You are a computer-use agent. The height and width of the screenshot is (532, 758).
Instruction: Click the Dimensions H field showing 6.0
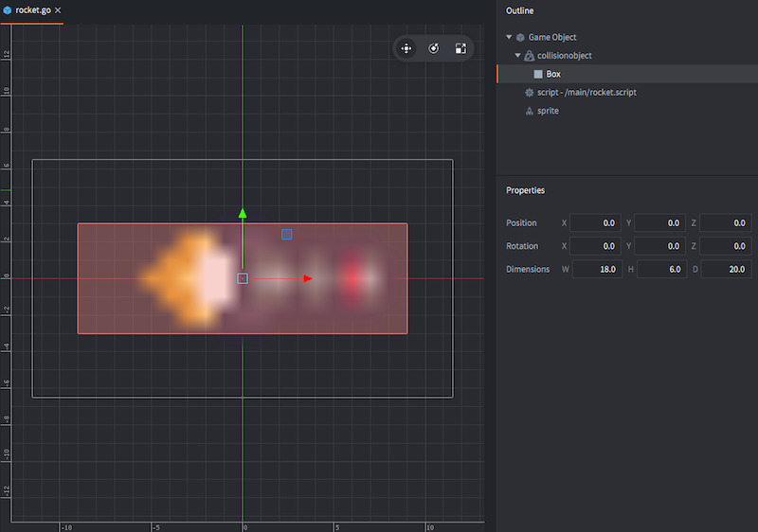click(661, 270)
